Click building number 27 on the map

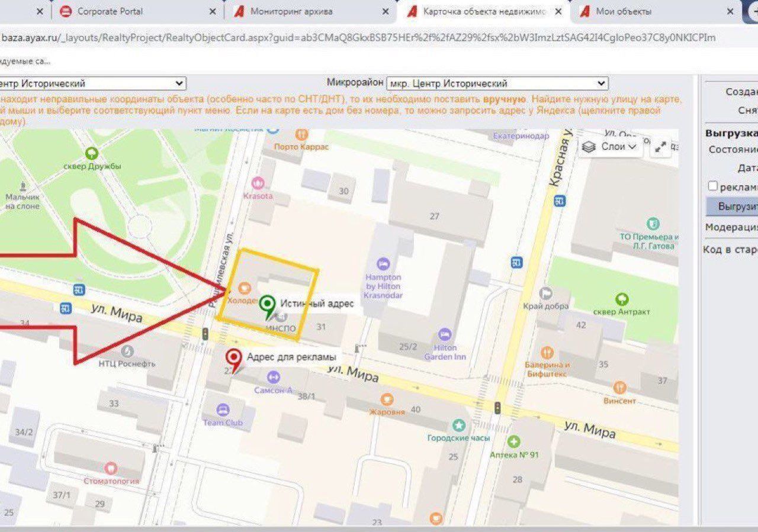tap(435, 217)
